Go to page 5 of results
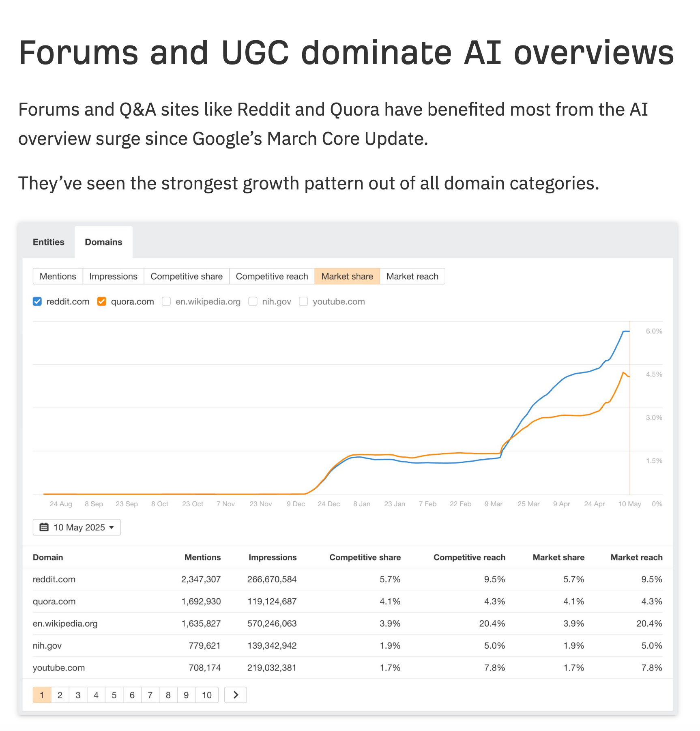Viewport: 700px width, 731px height. pos(114,695)
